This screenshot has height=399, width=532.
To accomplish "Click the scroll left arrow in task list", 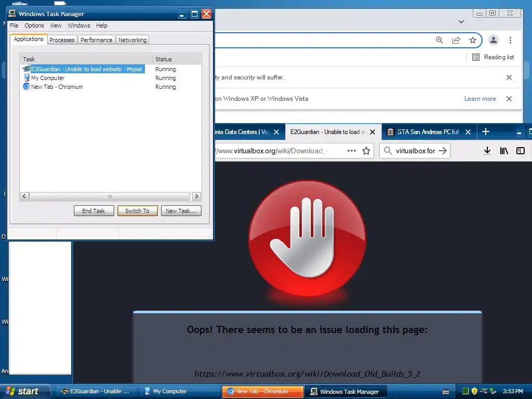I will pos(24,196).
